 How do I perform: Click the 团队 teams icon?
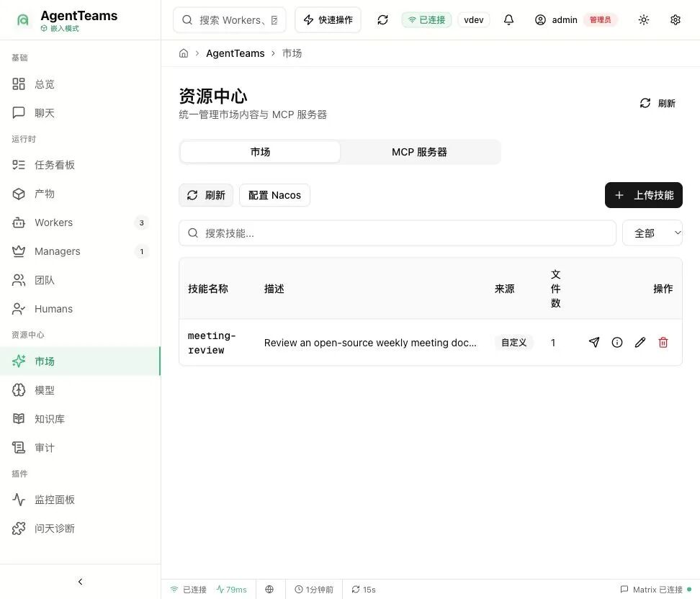click(19, 280)
